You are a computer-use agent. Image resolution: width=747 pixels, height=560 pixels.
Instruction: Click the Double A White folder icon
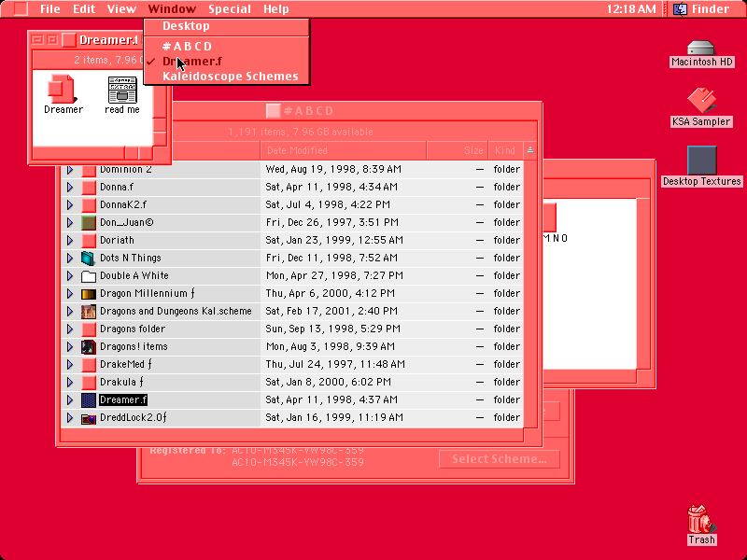[89, 275]
